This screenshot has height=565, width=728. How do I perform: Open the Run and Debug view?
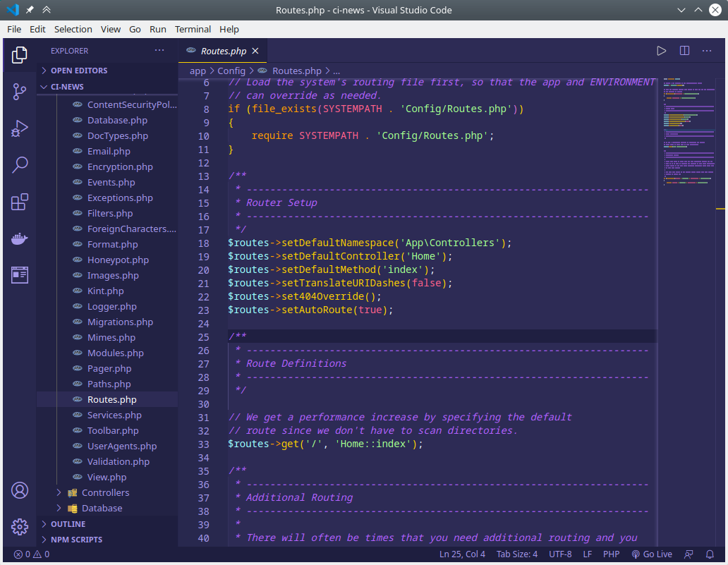pyautogui.click(x=20, y=128)
